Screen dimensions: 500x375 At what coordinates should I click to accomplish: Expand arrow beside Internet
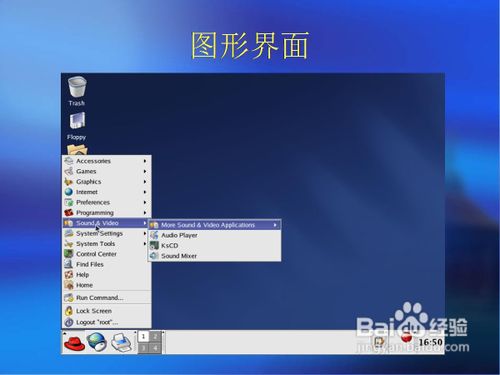145,192
